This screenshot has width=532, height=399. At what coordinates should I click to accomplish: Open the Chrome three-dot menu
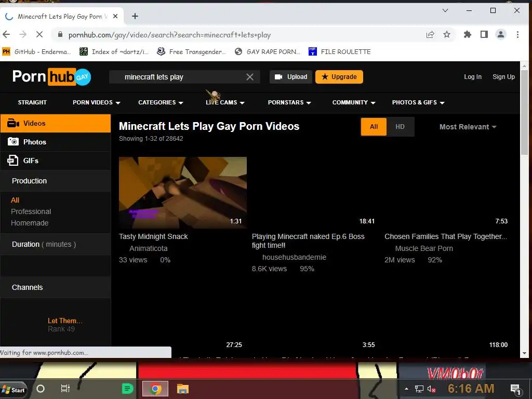click(517, 34)
